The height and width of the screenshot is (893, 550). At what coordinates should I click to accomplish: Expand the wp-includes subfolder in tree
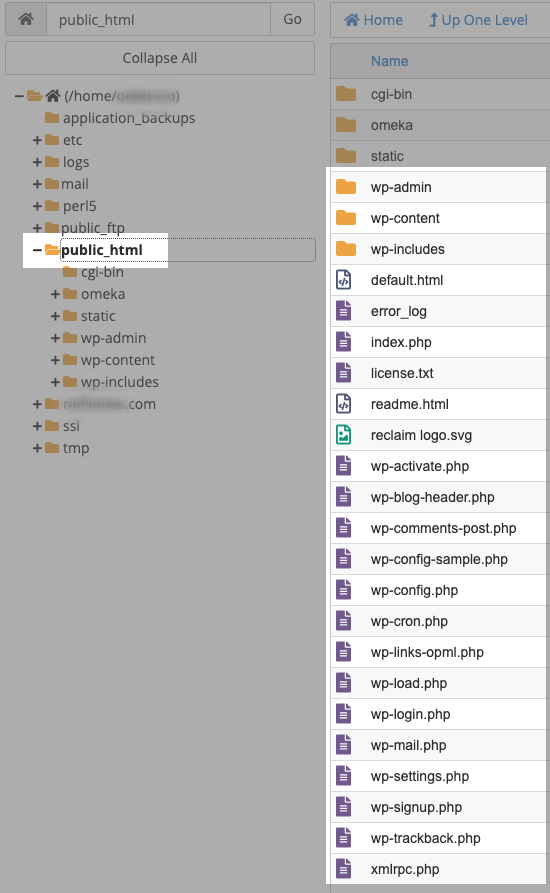click(x=55, y=382)
